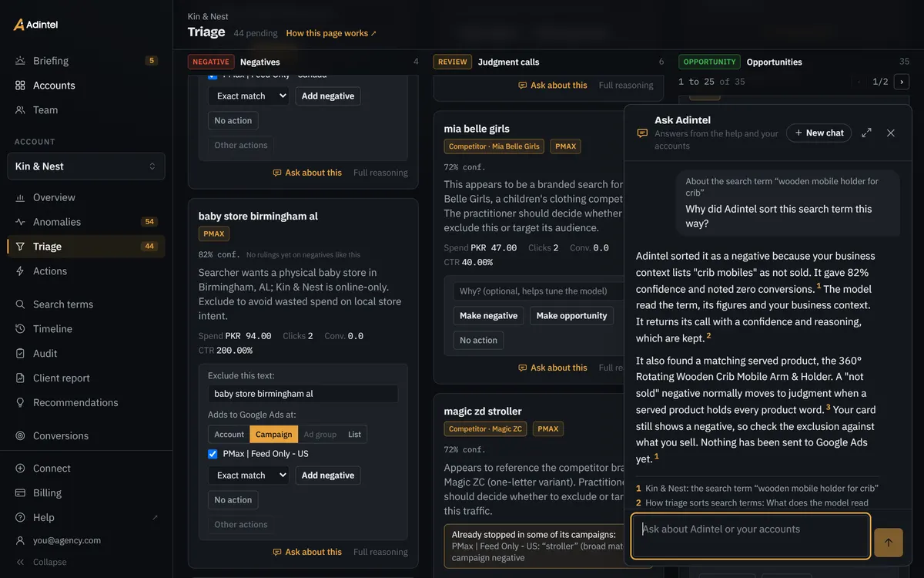Select Account level for the negative
924x578 pixels.
[229, 435]
